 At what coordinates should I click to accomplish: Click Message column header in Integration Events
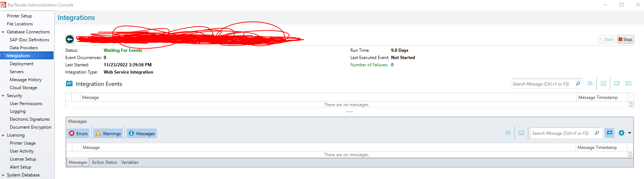(x=328, y=97)
